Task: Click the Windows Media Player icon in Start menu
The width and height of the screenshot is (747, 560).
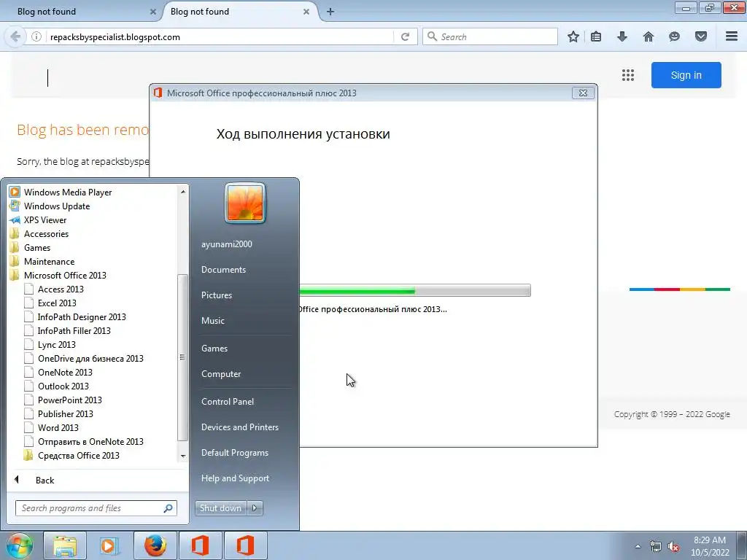Action: click(15, 192)
